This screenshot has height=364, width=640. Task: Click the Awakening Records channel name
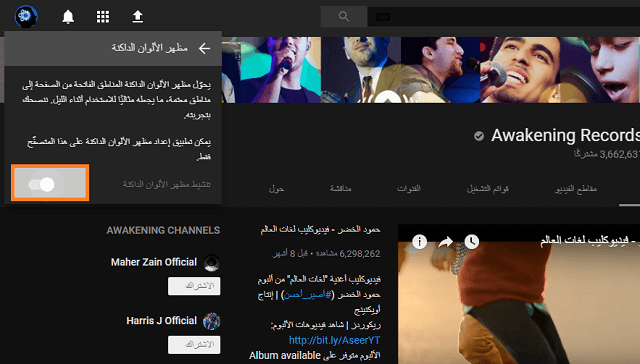point(565,135)
